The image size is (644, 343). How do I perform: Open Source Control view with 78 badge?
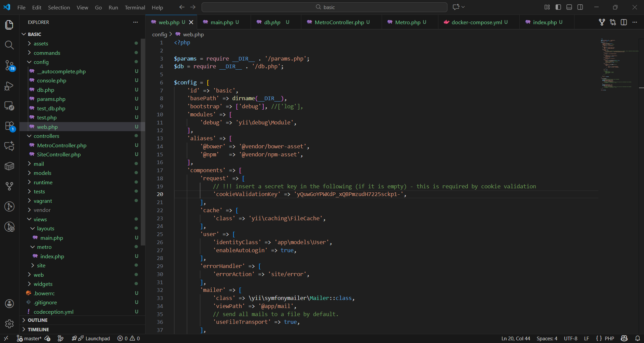point(9,65)
